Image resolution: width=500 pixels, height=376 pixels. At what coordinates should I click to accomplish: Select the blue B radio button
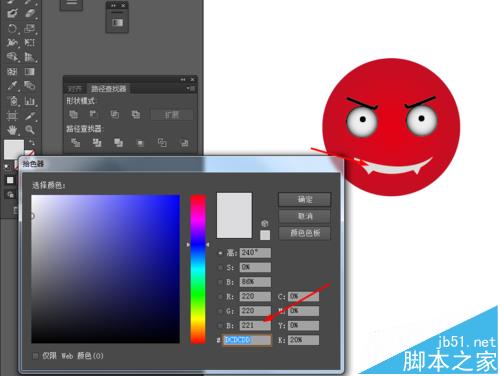[x=220, y=325]
